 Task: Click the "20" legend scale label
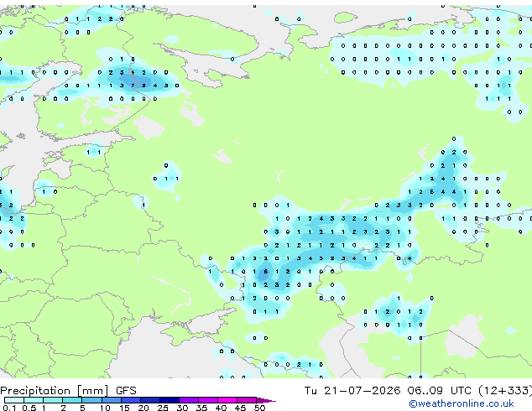click(x=143, y=408)
